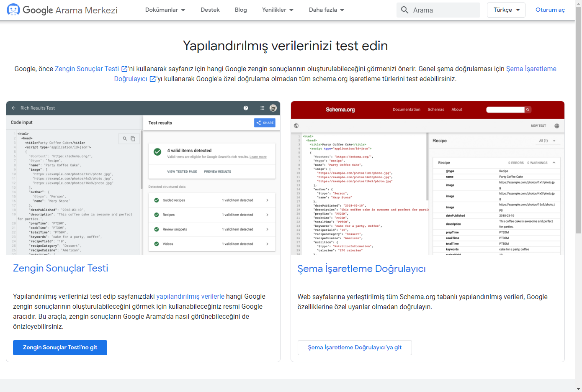Click Oturum aç sign-in link

point(550,10)
